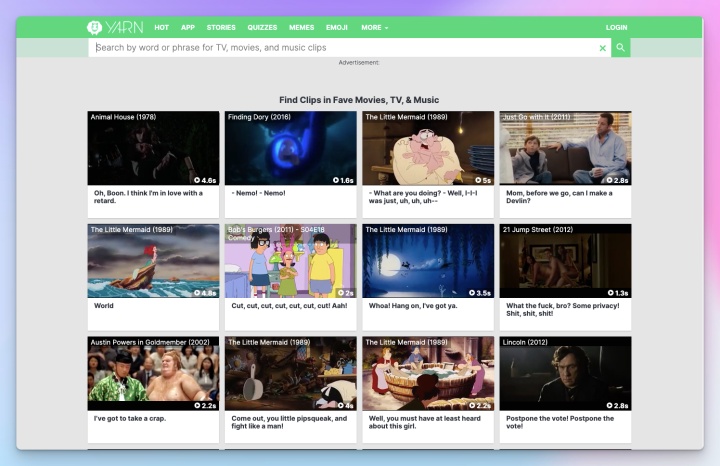Click the "Lincoln (2012)" title label
Image resolution: width=720 pixels, height=466 pixels.
pos(525,342)
